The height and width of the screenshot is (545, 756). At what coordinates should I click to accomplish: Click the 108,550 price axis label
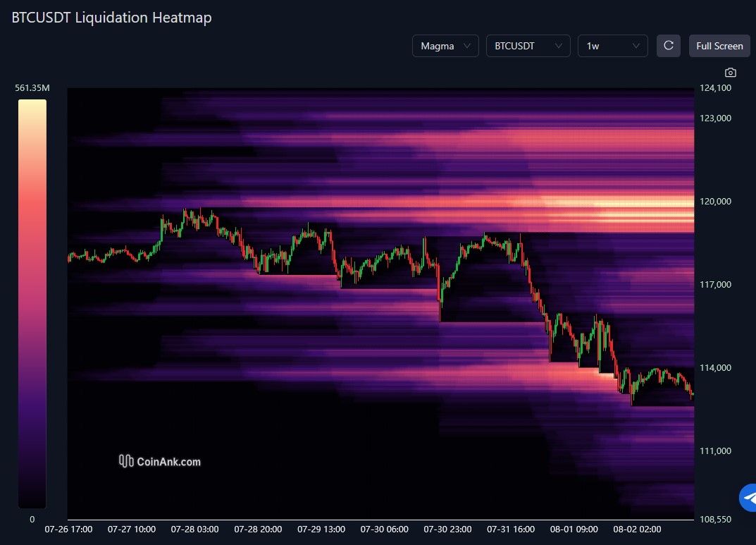click(716, 520)
